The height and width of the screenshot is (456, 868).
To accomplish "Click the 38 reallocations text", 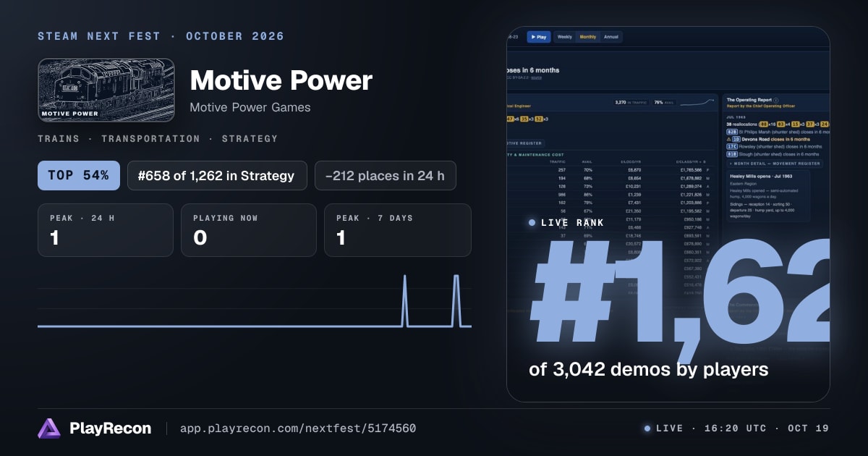I will pyautogui.click(x=742, y=124).
